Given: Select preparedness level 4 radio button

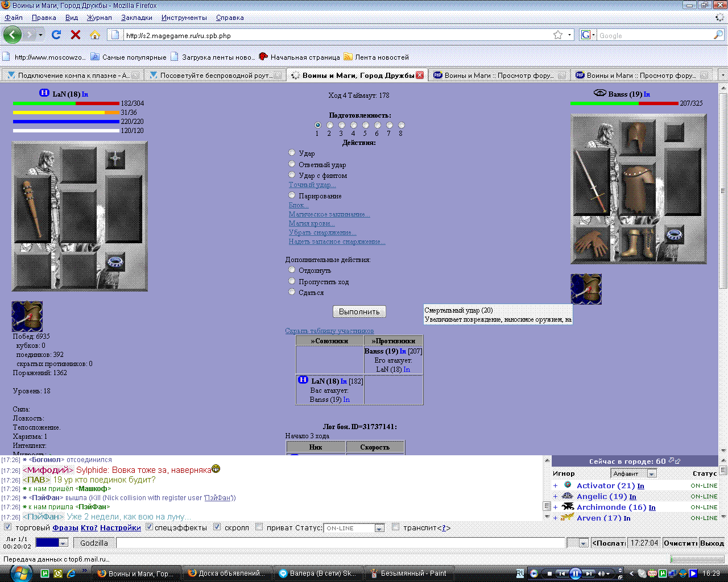Looking at the screenshot, I should (353, 125).
